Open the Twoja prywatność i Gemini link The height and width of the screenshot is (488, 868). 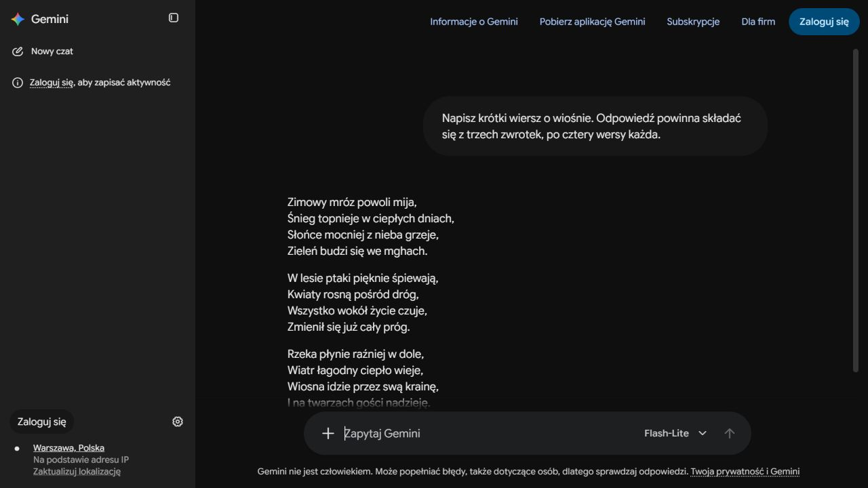pos(745,472)
